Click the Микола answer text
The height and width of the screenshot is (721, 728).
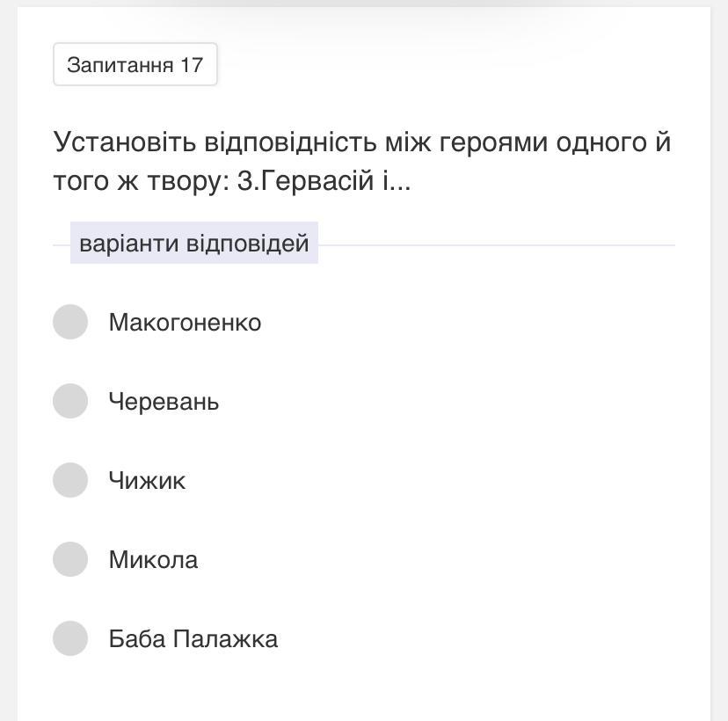pyautogui.click(x=153, y=559)
